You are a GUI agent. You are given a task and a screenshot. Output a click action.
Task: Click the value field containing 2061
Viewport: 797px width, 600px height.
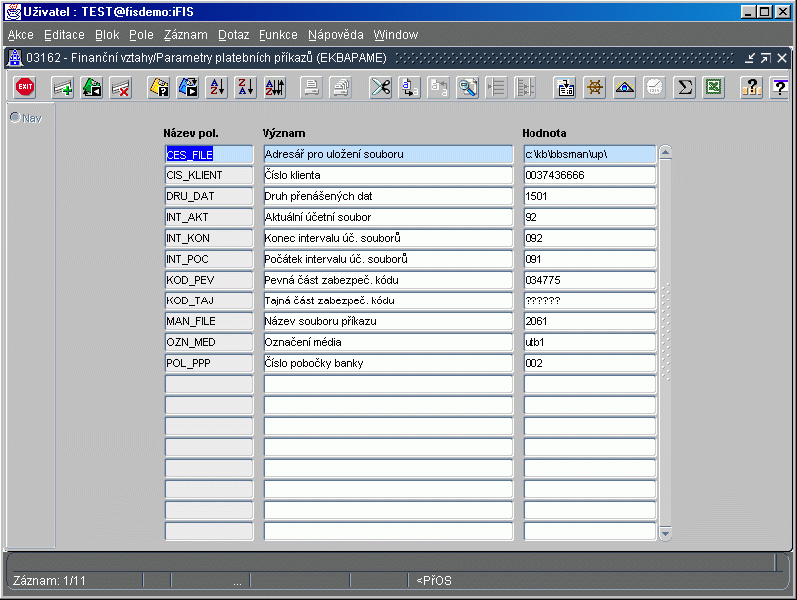[x=590, y=321]
